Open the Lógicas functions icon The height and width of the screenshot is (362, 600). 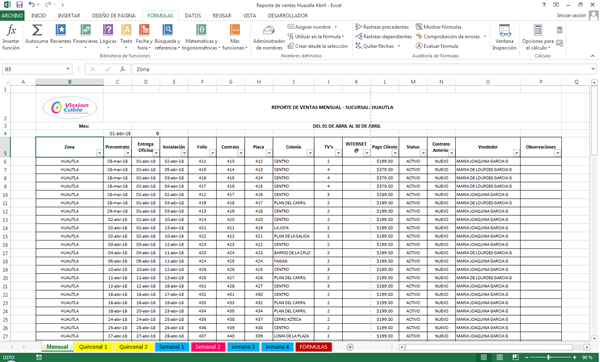[x=108, y=30]
